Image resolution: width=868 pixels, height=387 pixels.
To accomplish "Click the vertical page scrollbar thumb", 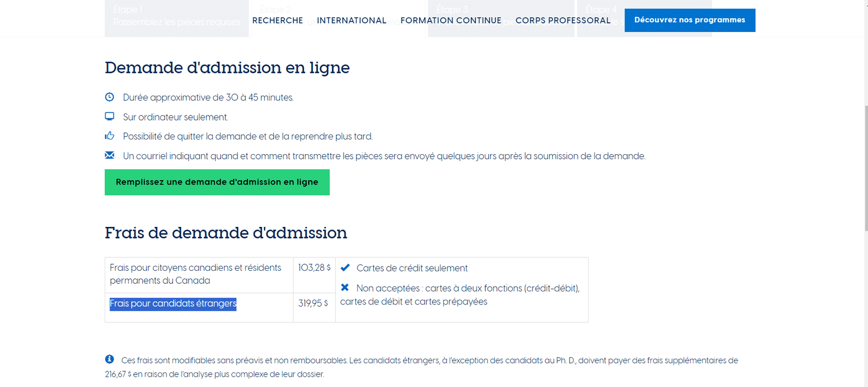I will [866, 168].
